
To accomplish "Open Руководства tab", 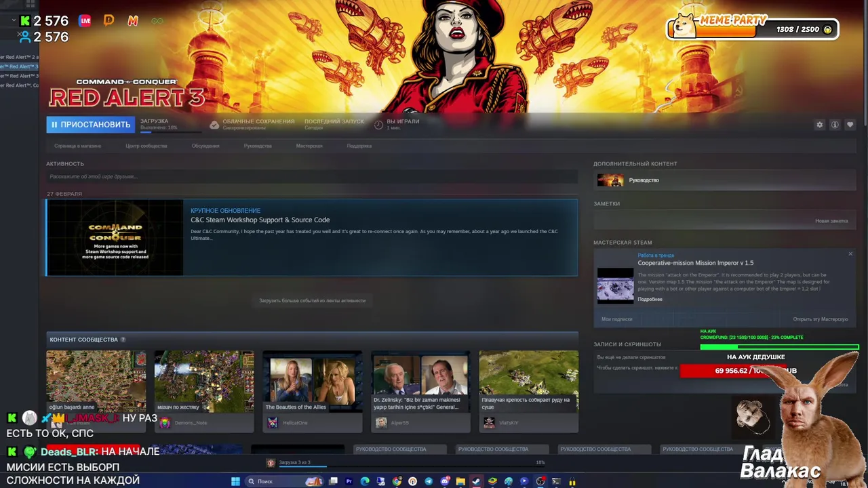I will 258,146.
